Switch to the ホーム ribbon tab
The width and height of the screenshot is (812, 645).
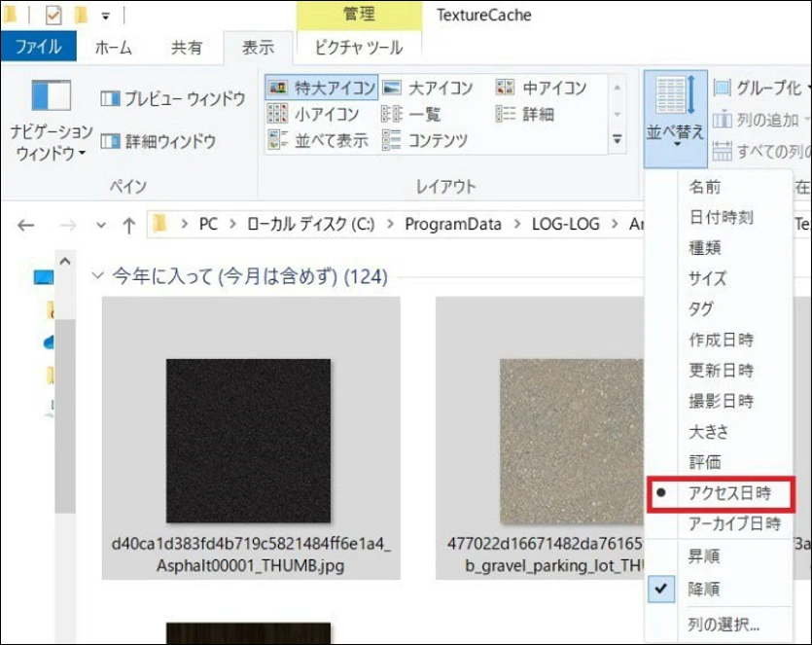[114, 47]
